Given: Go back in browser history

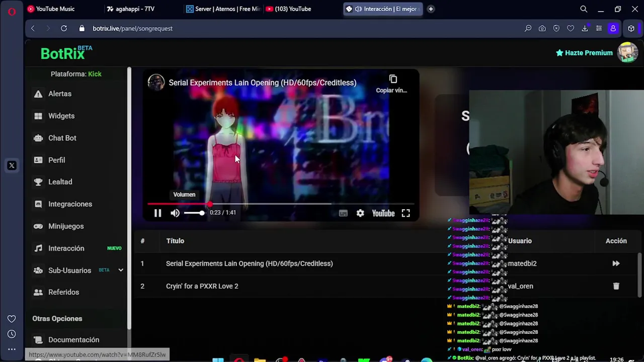Looking at the screenshot, I should click(33, 29).
